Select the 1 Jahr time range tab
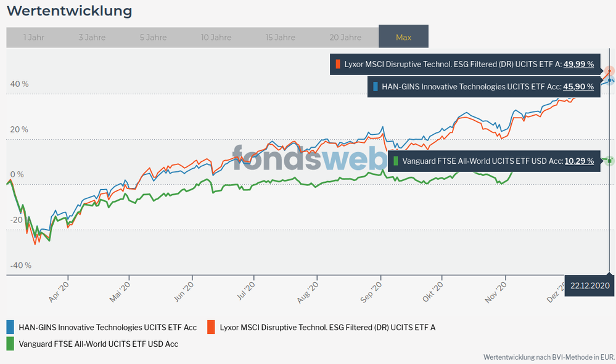The image size is (616, 364). [34, 38]
